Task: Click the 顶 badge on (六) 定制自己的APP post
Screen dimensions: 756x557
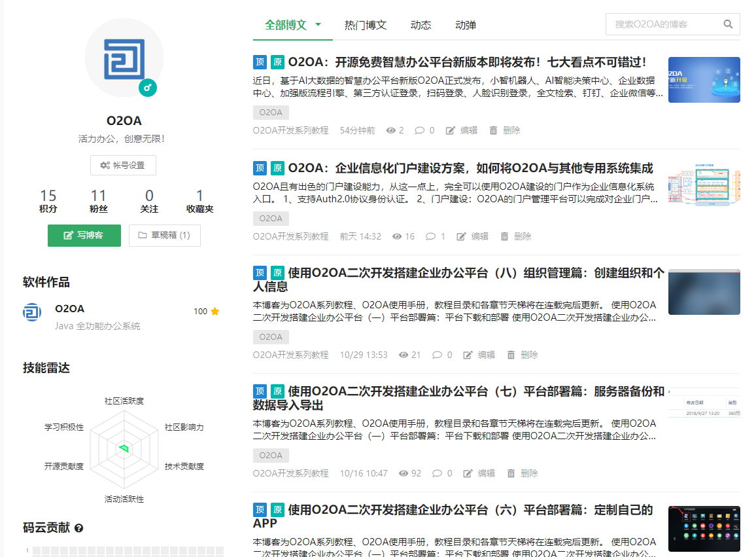Action: (260, 510)
